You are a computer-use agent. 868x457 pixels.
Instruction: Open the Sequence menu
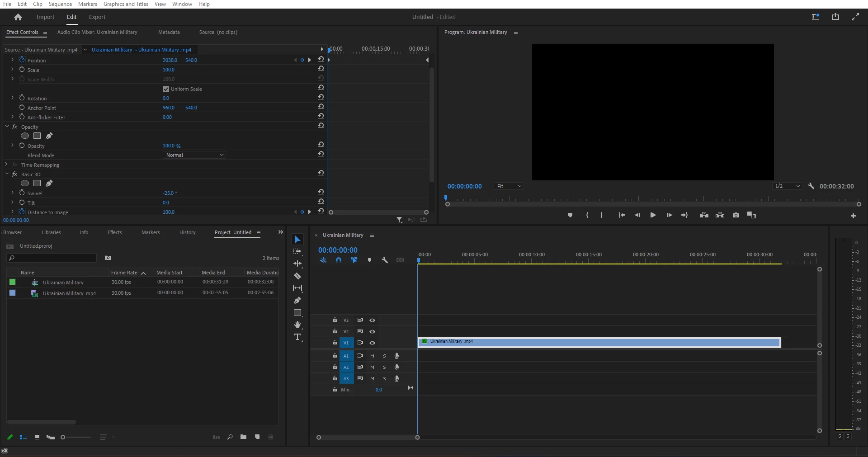pos(60,4)
